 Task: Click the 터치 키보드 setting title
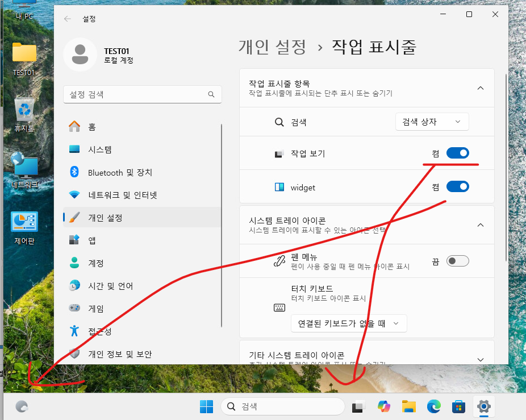click(x=312, y=289)
